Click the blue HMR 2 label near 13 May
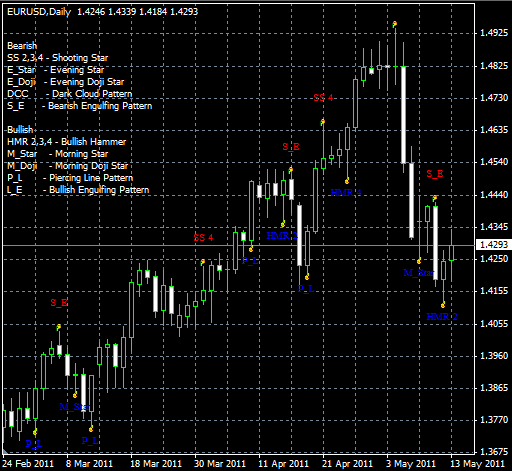Image resolution: width=512 pixels, height=471 pixels. [442, 317]
